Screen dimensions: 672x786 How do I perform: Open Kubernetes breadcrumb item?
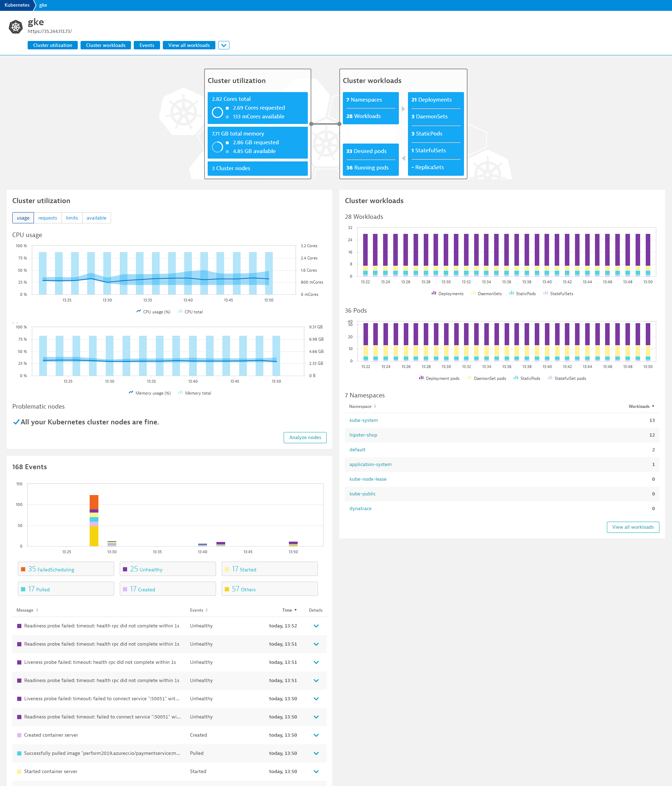17,5
